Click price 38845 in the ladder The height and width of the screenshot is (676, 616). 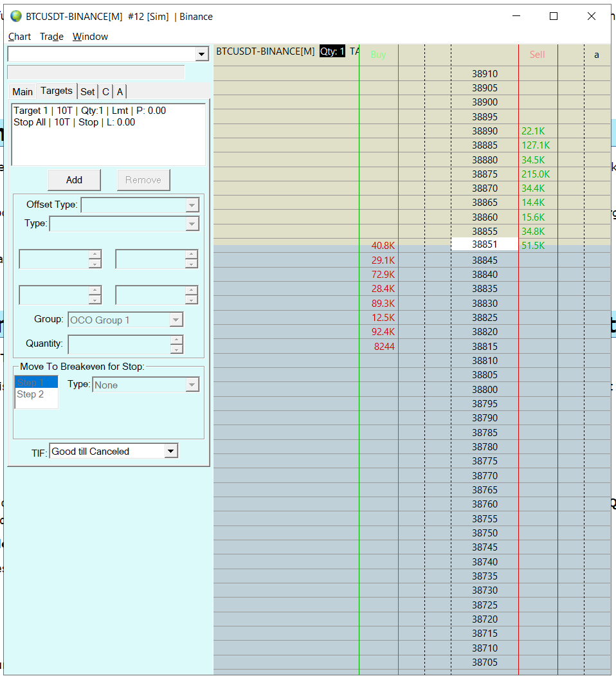485,260
